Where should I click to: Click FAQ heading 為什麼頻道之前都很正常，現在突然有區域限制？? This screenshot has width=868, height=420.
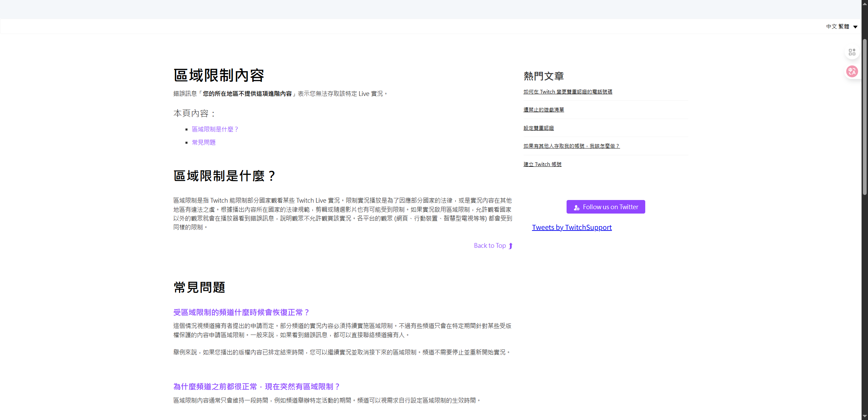256,386
